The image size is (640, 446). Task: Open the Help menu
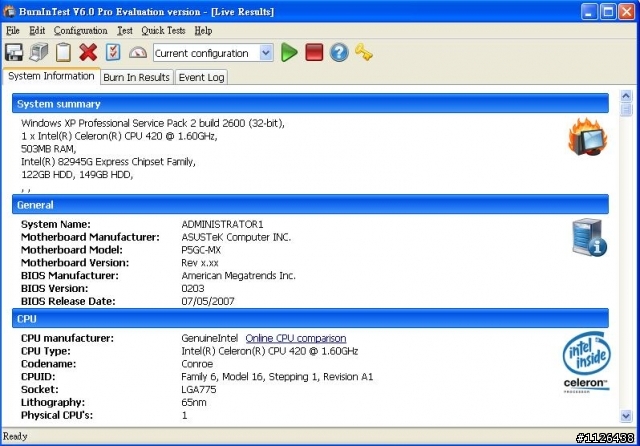point(203,31)
